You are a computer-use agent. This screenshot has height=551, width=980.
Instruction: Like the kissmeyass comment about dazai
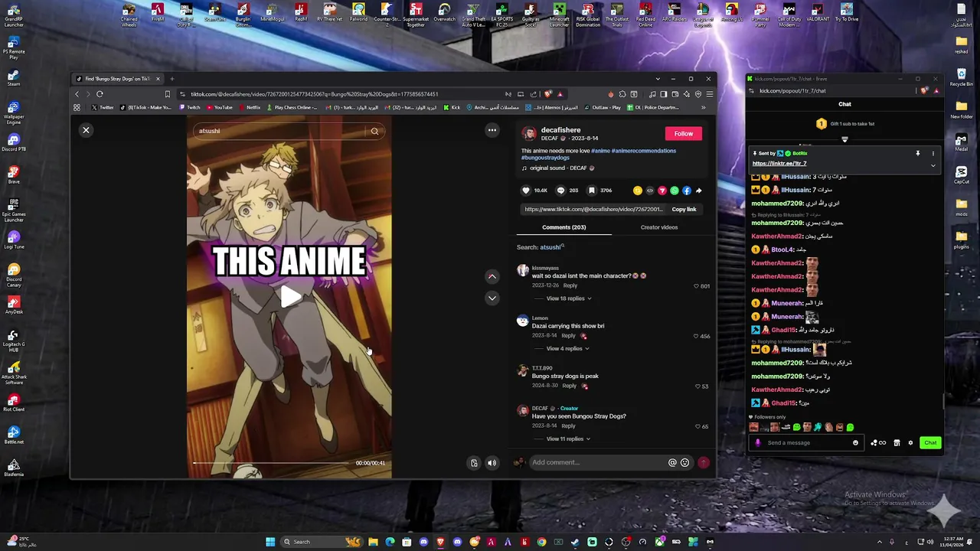(696, 286)
